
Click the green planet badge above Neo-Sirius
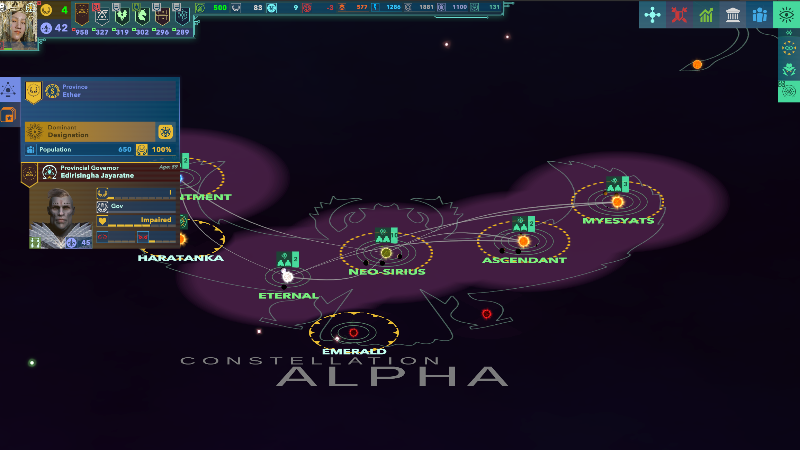pos(386,235)
